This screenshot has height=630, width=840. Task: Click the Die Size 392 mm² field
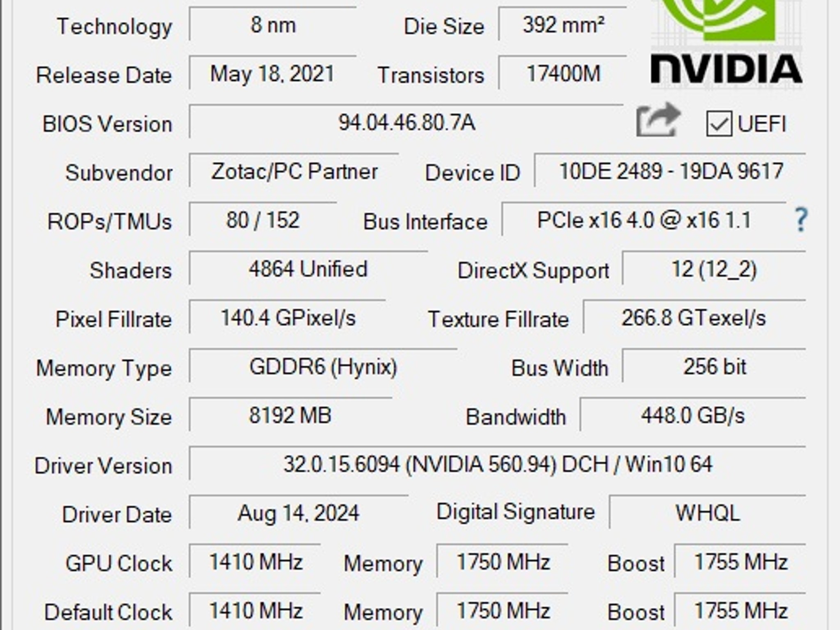coord(563,24)
